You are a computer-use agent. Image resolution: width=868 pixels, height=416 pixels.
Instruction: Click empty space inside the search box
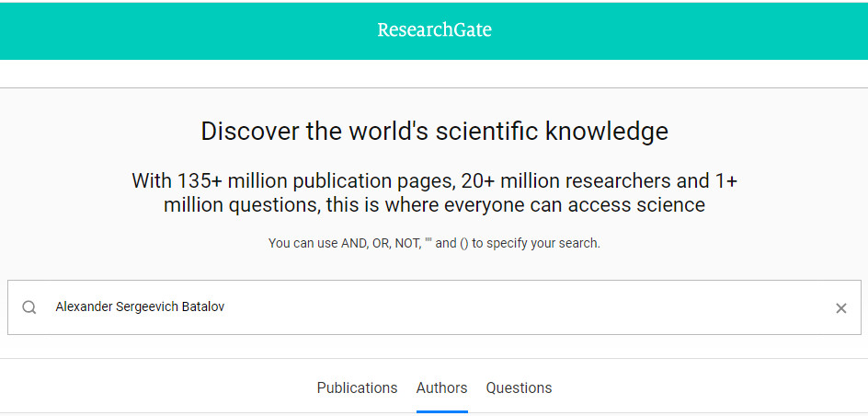[526, 307]
